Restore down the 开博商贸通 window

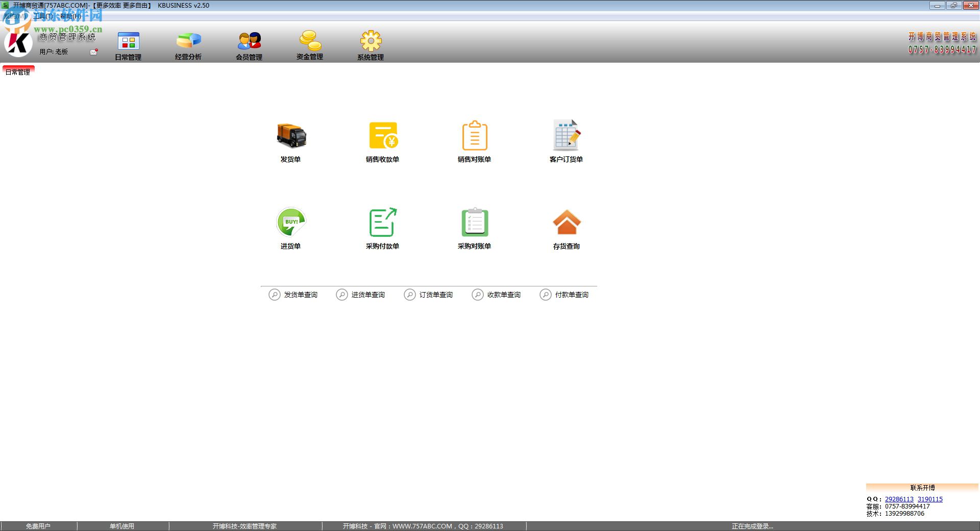point(953,6)
